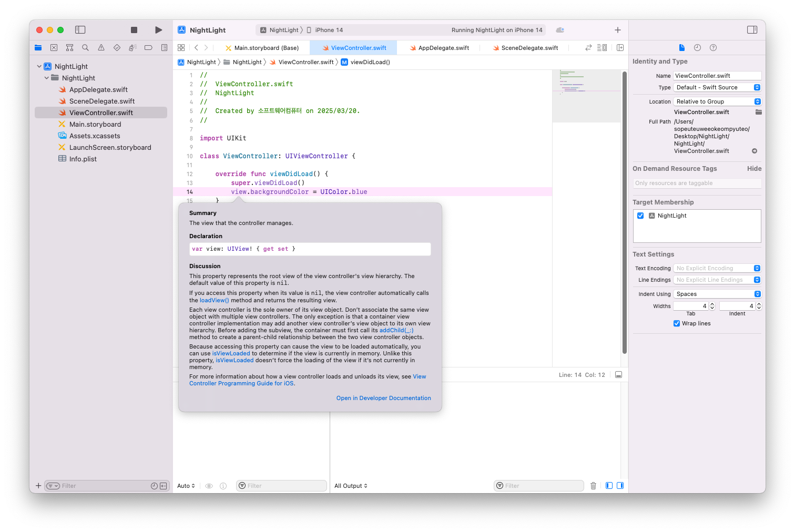Toggle the variables view pane

tap(609, 486)
